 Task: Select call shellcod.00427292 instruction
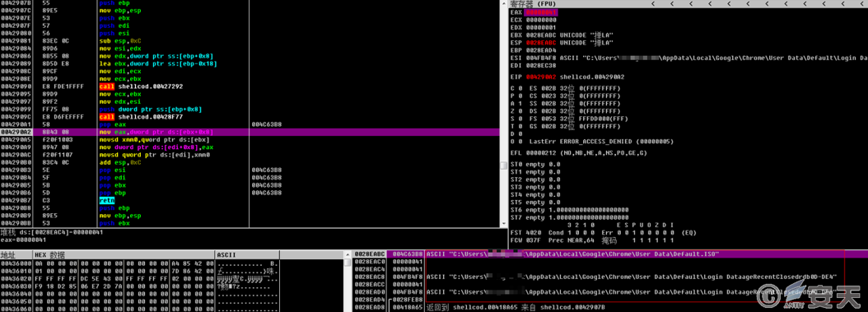(141, 87)
